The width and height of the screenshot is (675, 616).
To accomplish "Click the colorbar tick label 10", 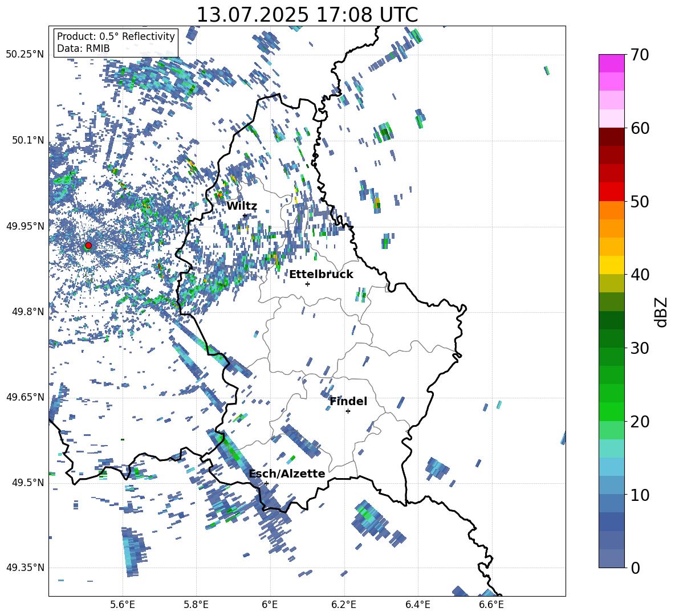I will pos(639,495).
